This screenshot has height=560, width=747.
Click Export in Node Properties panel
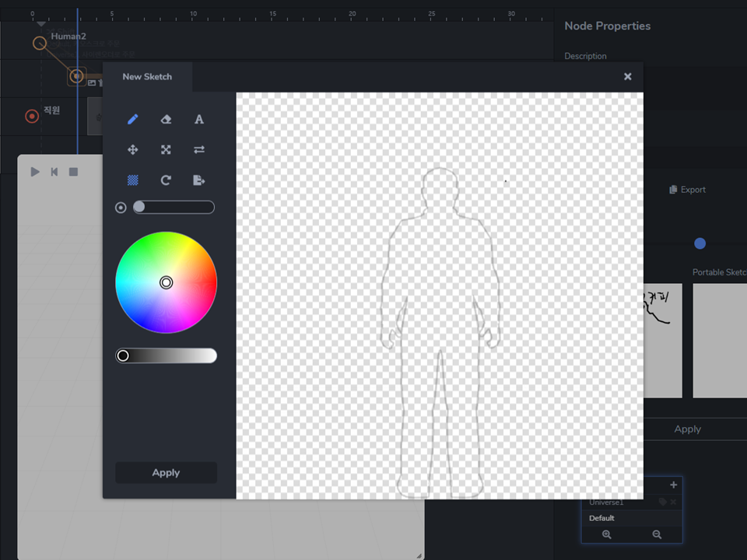(687, 190)
